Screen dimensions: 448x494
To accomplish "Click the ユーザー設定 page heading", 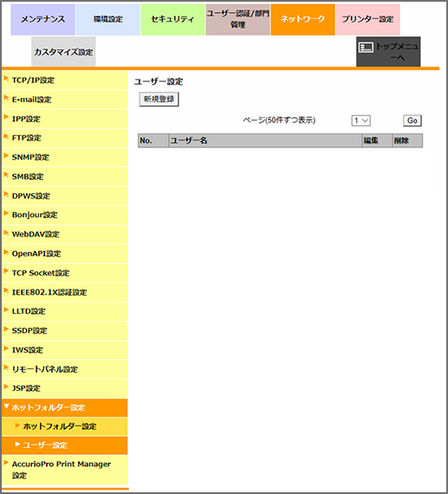I will 159,81.
